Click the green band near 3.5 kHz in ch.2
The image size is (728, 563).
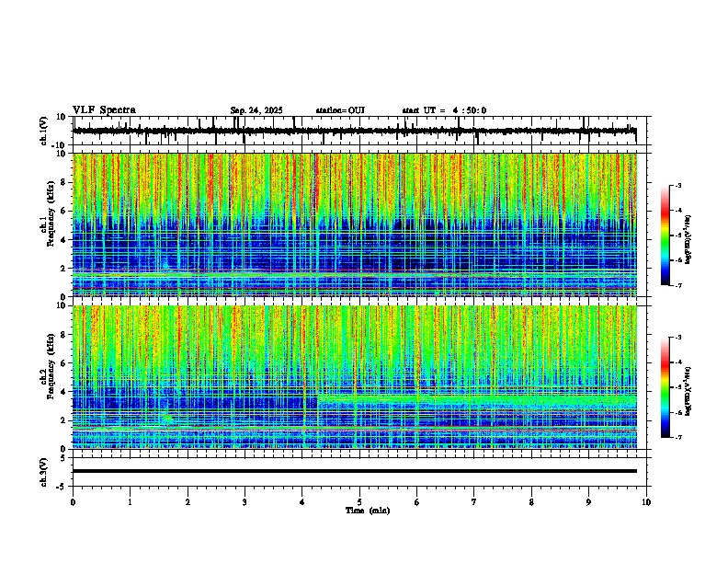pos(477,398)
